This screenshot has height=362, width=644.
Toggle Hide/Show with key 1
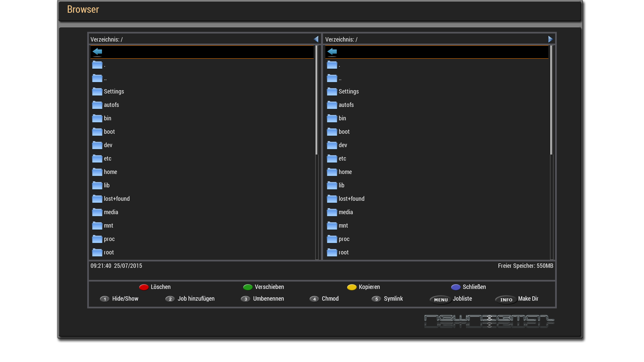click(105, 299)
